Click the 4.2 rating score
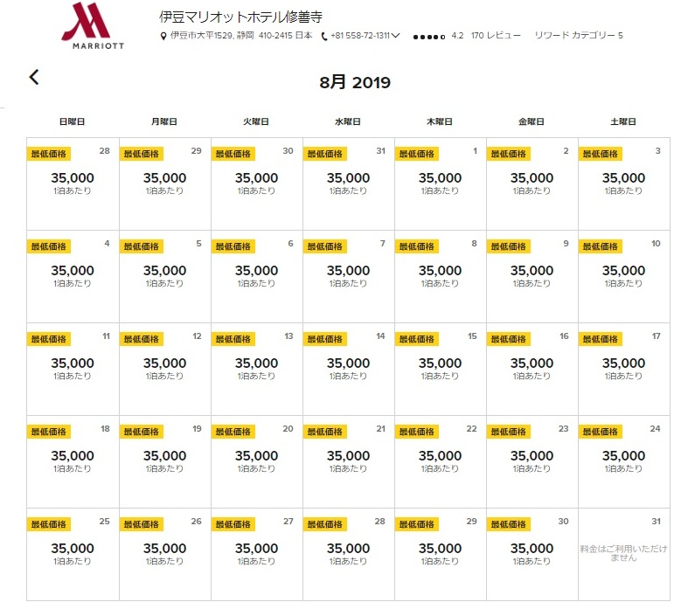688x616 pixels. pos(457,36)
